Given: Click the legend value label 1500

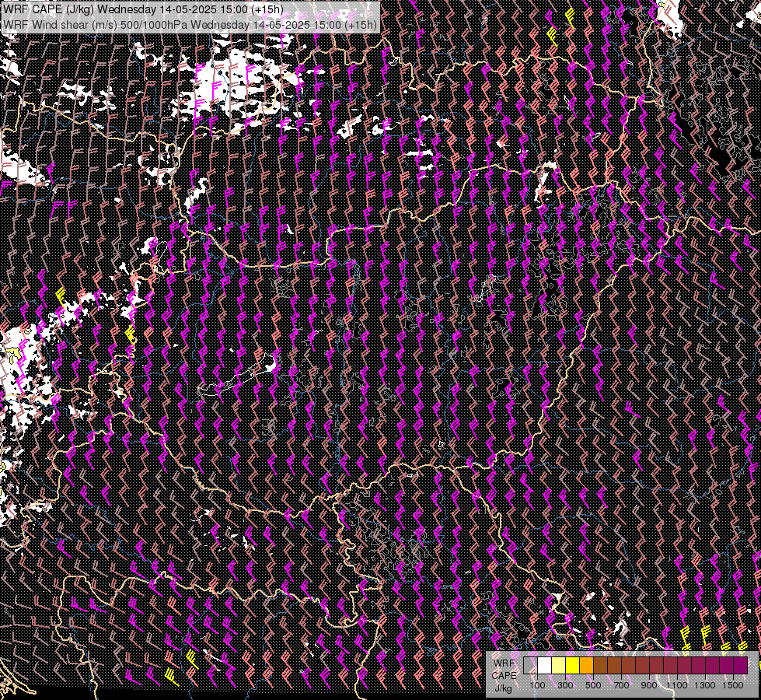Looking at the screenshot, I should 733,685.
